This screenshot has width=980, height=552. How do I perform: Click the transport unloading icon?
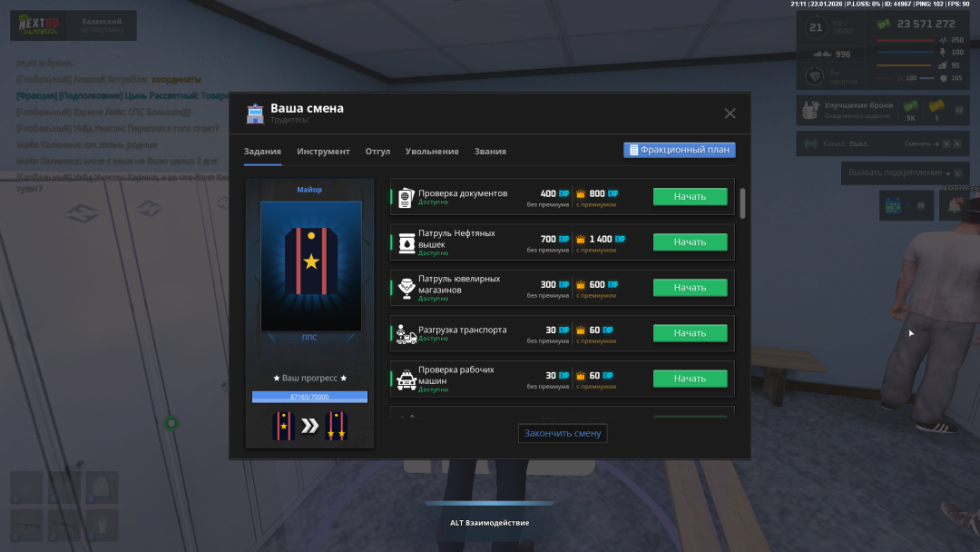tap(406, 333)
